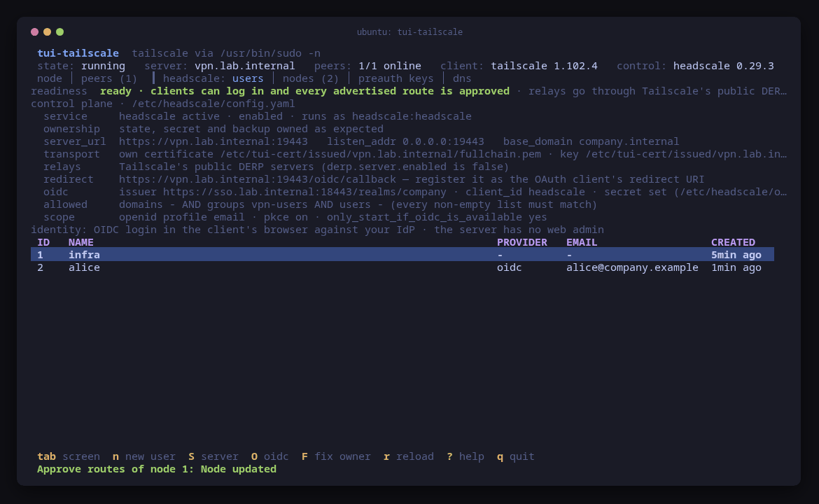Click the oidc provider cell for alice
This screenshot has height=504, width=819.
point(510,267)
